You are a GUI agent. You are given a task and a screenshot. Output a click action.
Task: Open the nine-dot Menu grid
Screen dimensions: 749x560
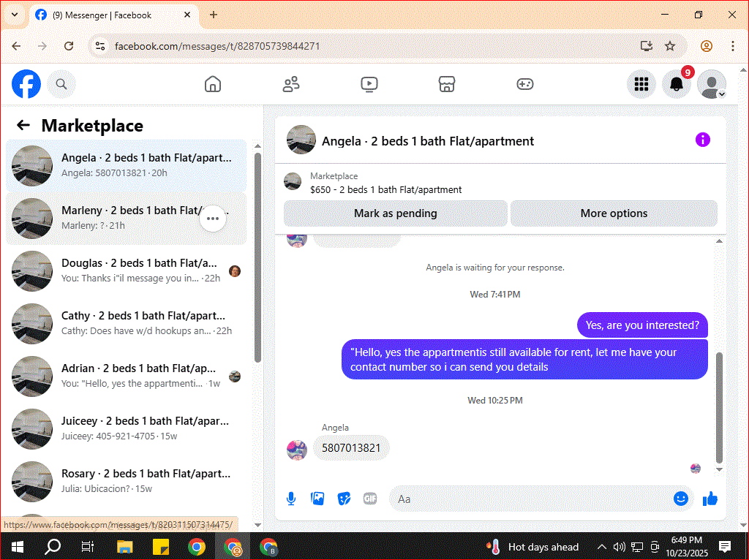(x=641, y=84)
